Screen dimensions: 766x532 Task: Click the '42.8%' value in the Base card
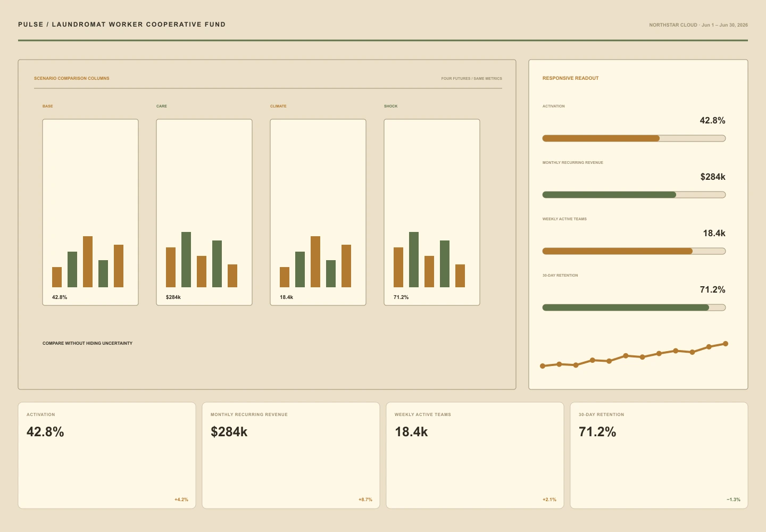60,297
